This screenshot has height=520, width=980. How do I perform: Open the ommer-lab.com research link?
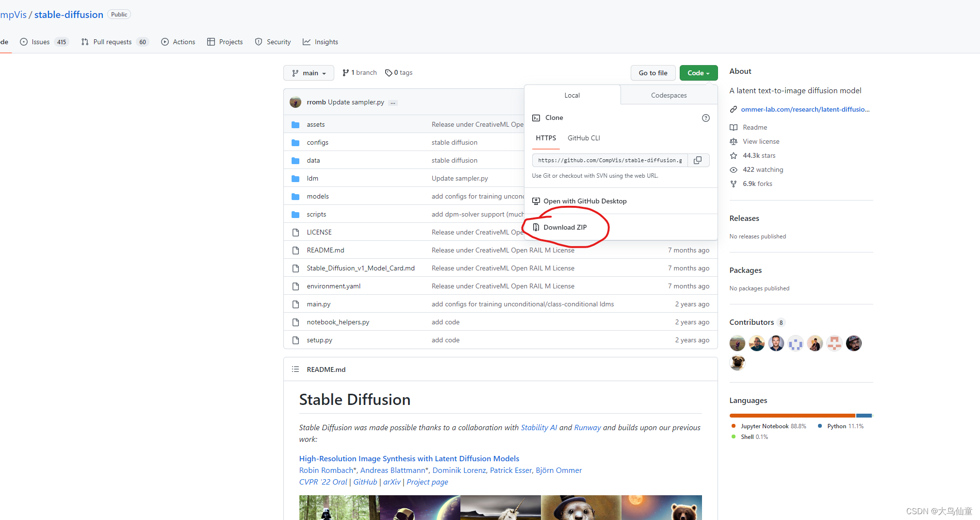point(805,109)
